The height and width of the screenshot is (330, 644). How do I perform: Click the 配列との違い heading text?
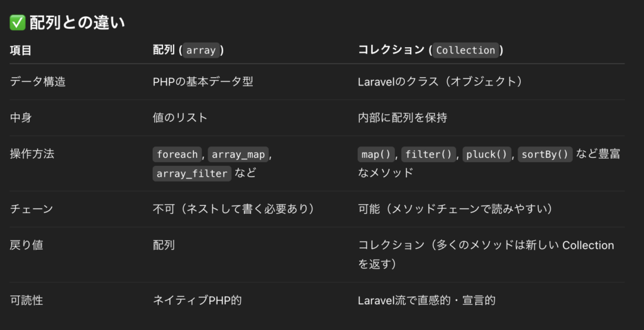click(77, 23)
